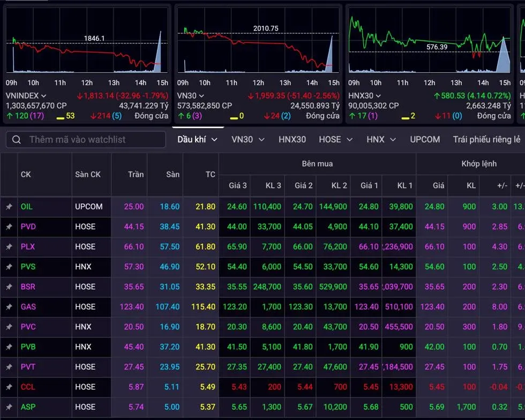Screen dimensions: 525x420
Task: Open stock symbol PVT
Action: [x=28, y=367]
